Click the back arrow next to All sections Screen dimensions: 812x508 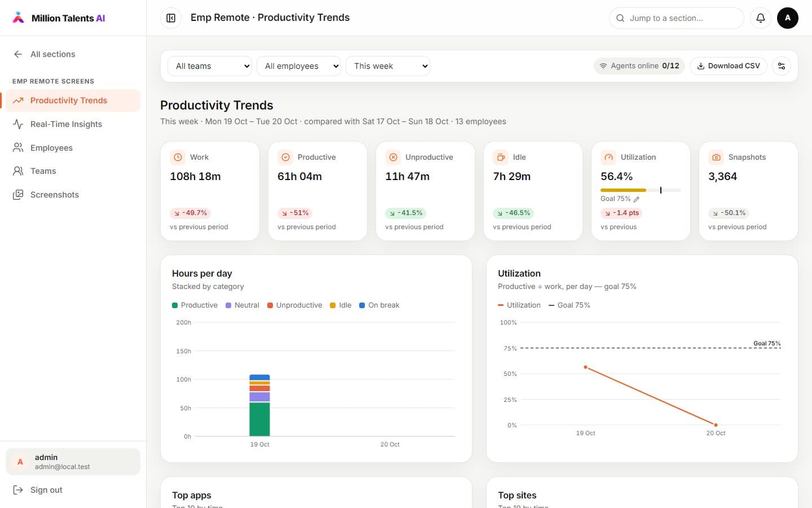[x=18, y=54]
